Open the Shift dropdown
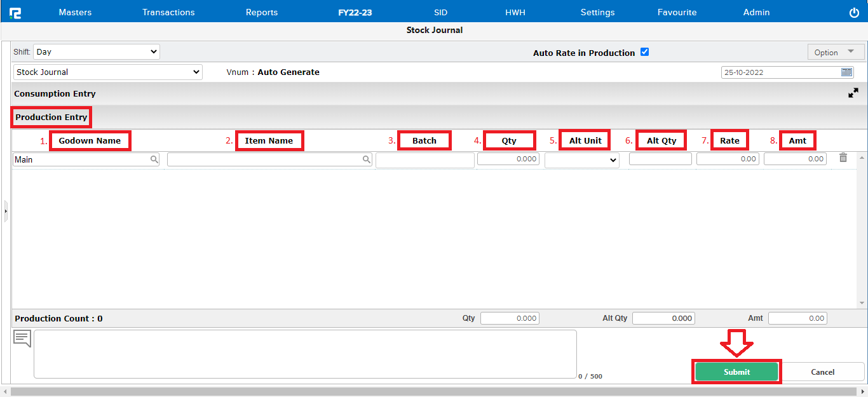This screenshot has height=397, width=868. (97, 52)
